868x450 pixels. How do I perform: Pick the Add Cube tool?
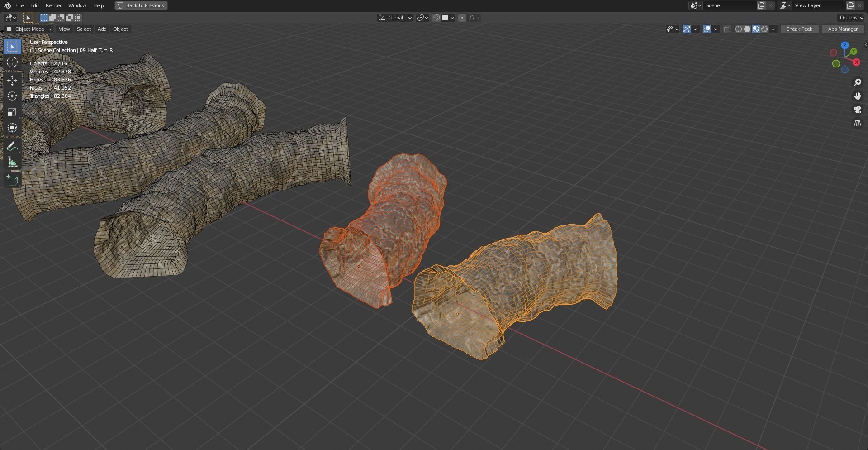(12, 180)
